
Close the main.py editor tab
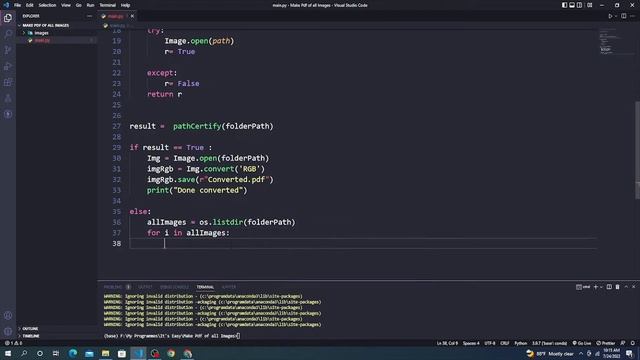pos(132,16)
